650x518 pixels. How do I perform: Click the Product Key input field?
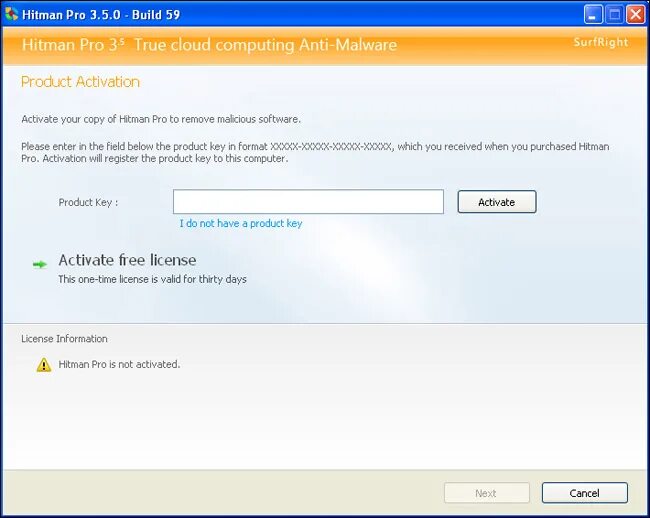(308, 202)
